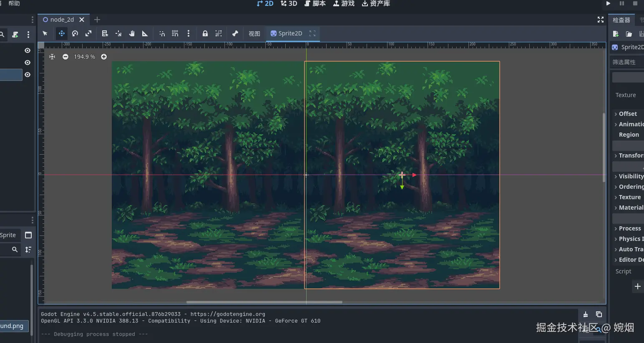
Task: Change file sort order
Action: (x=28, y=250)
